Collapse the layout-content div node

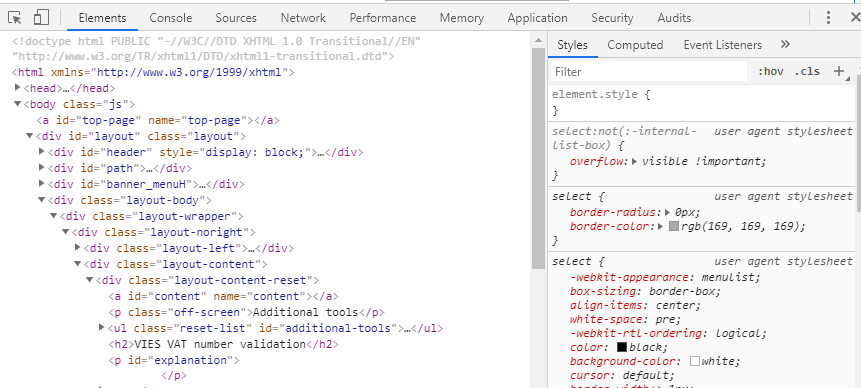point(78,264)
